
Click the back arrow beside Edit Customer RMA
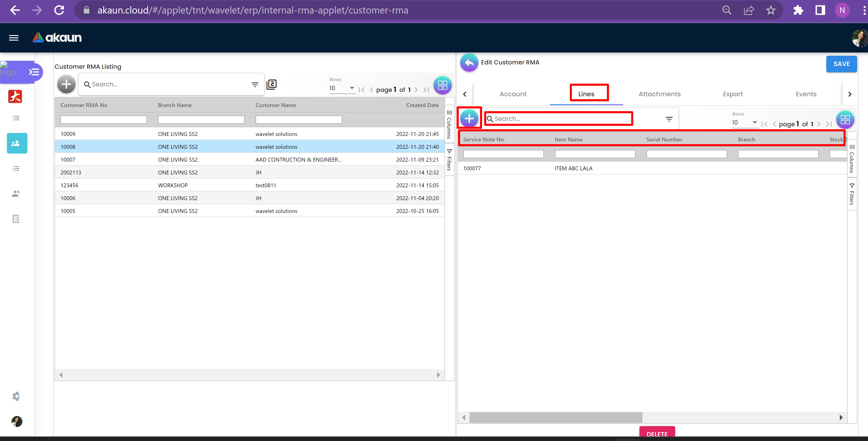click(469, 63)
